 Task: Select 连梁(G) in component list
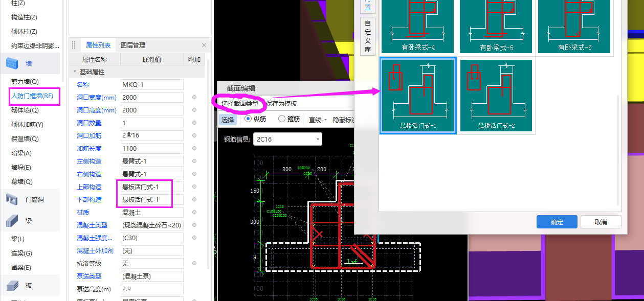(21, 253)
